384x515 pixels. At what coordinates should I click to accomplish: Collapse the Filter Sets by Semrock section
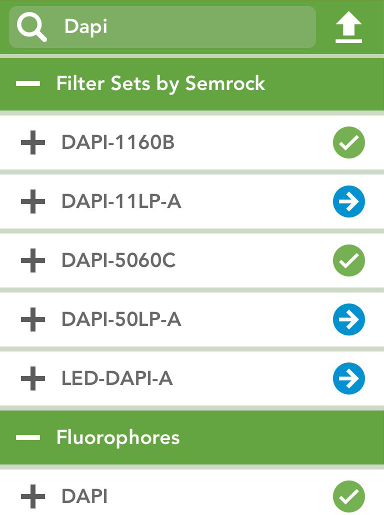pyautogui.click(x=28, y=83)
